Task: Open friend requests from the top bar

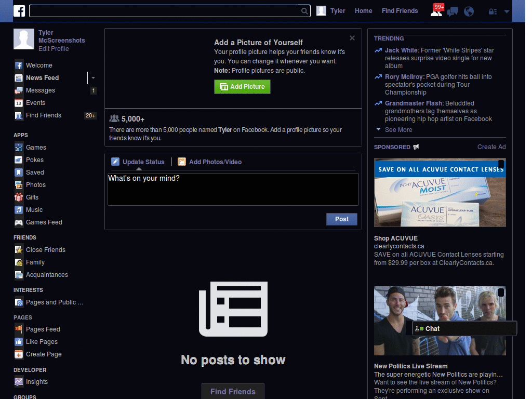Action: point(436,10)
